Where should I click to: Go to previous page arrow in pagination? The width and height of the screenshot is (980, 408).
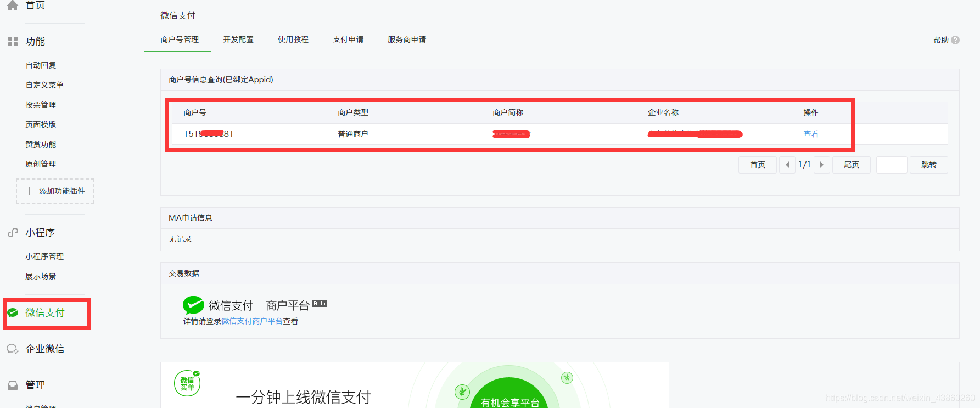(x=787, y=165)
